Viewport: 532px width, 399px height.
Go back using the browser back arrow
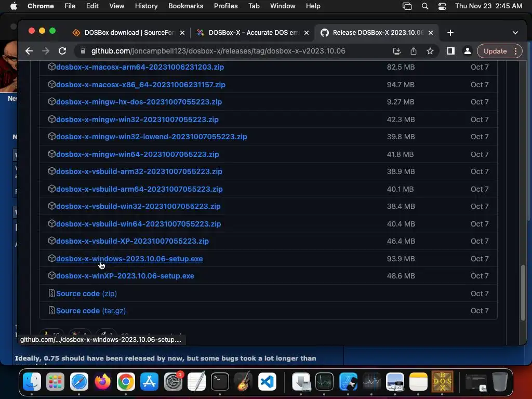pyautogui.click(x=29, y=51)
